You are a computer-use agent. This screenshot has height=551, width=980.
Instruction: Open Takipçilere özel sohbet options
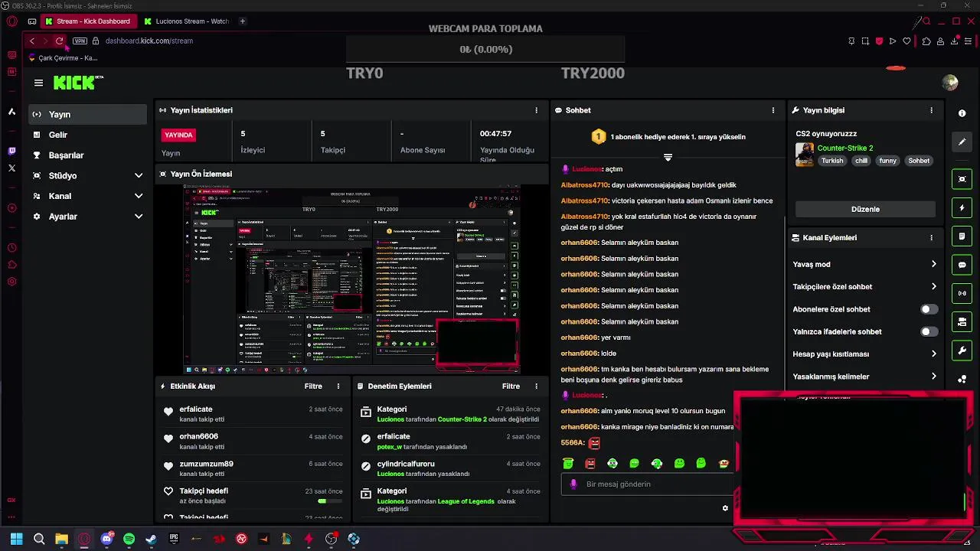pos(864,287)
